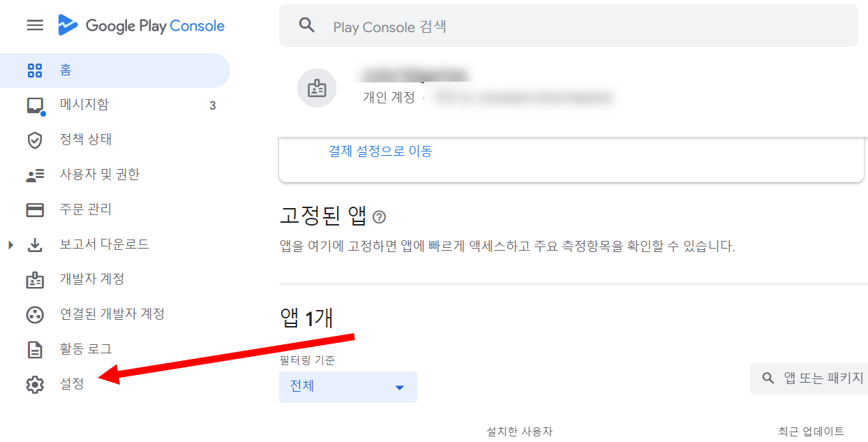
Task: Expand the 보고서 다운로드 tree arrow
Action: (x=10, y=245)
